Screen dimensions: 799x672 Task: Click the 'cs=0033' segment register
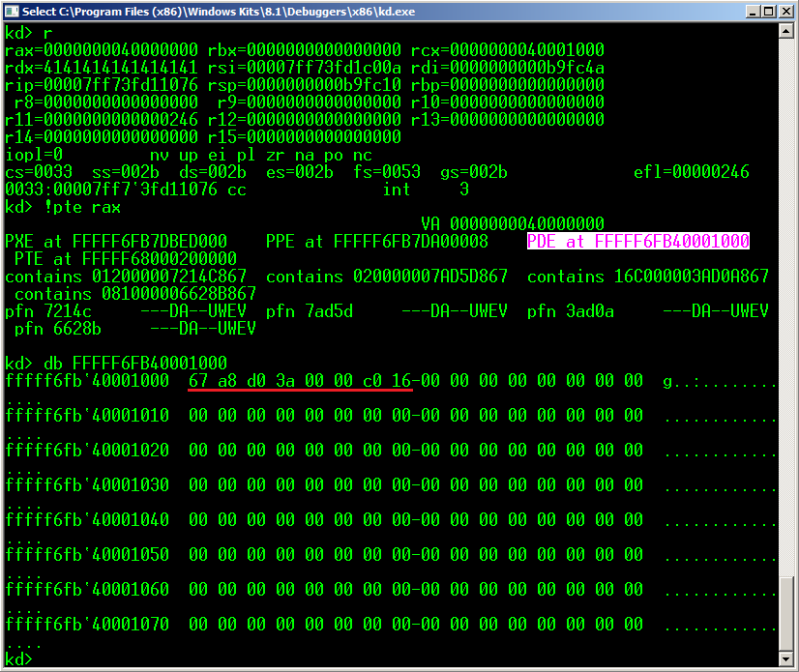(x=39, y=172)
